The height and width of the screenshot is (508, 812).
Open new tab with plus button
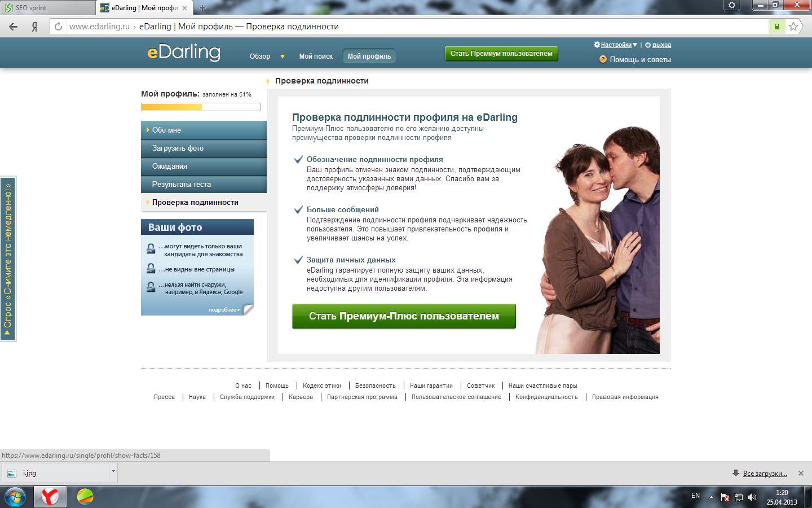pyautogui.click(x=202, y=8)
